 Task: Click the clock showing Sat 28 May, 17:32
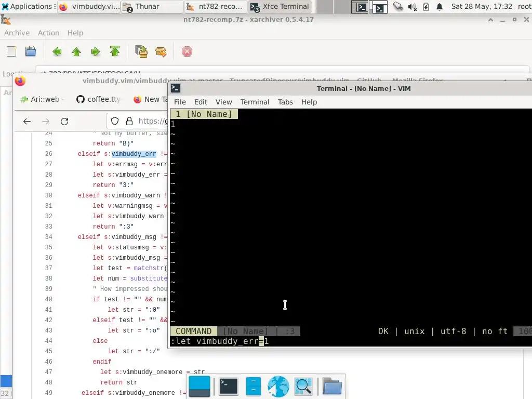pos(482,6)
